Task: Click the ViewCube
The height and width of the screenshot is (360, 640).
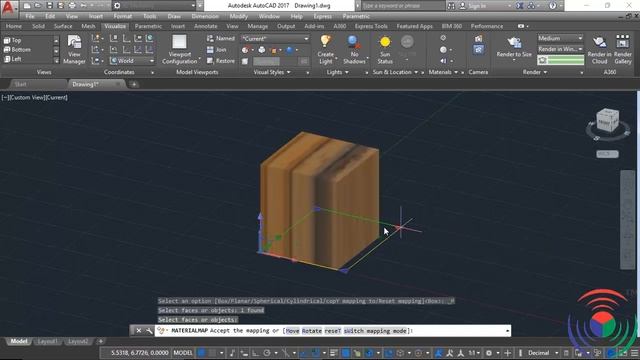Action: (x=607, y=121)
